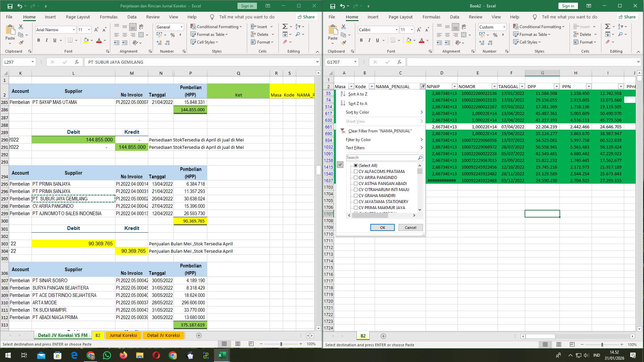Open the font size dropdown

[x=88, y=30]
